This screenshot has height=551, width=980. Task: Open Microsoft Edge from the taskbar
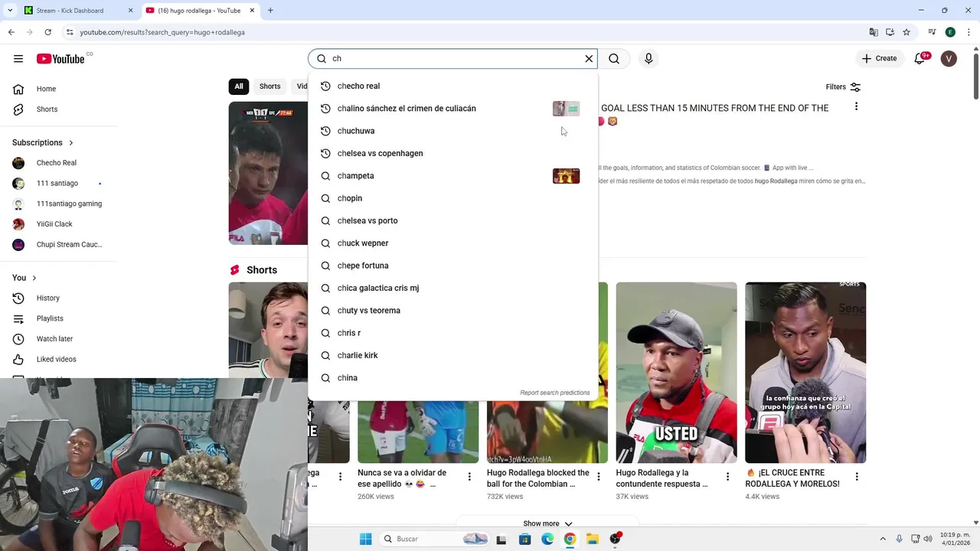(547, 539)
